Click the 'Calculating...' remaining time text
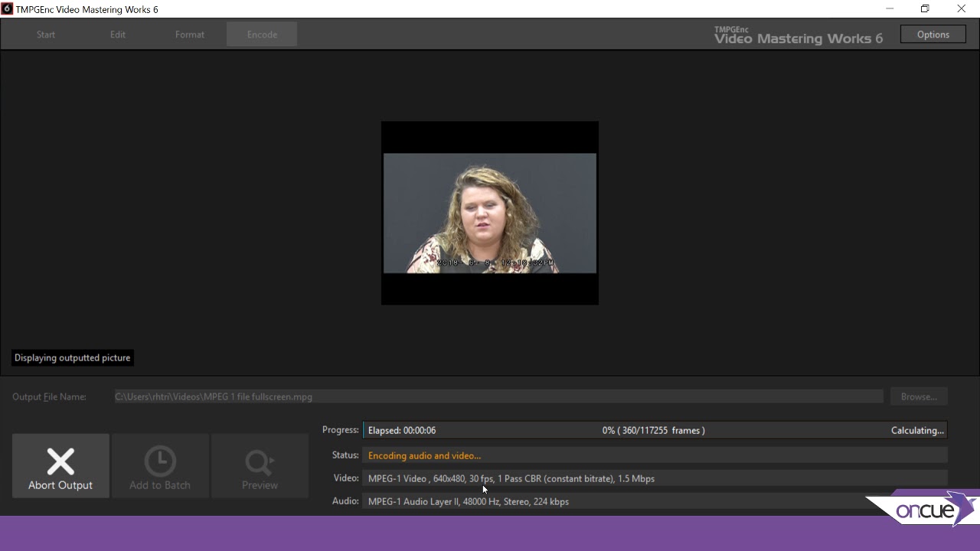This screenshot has width=980, height=551. 917,430
